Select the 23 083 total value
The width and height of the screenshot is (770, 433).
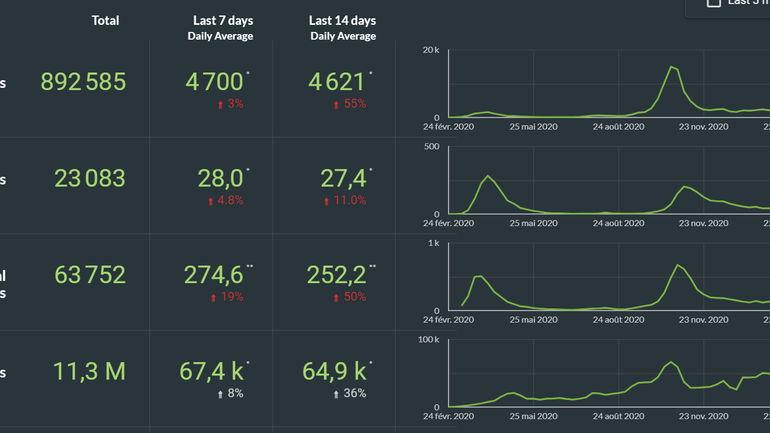click(x=89, y=179)
